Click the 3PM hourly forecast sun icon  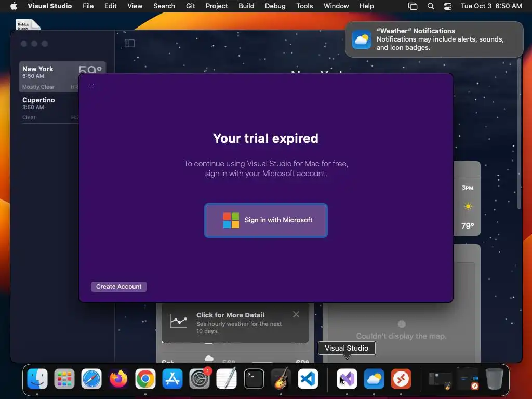pyautogui.click(x=468, y=206)
